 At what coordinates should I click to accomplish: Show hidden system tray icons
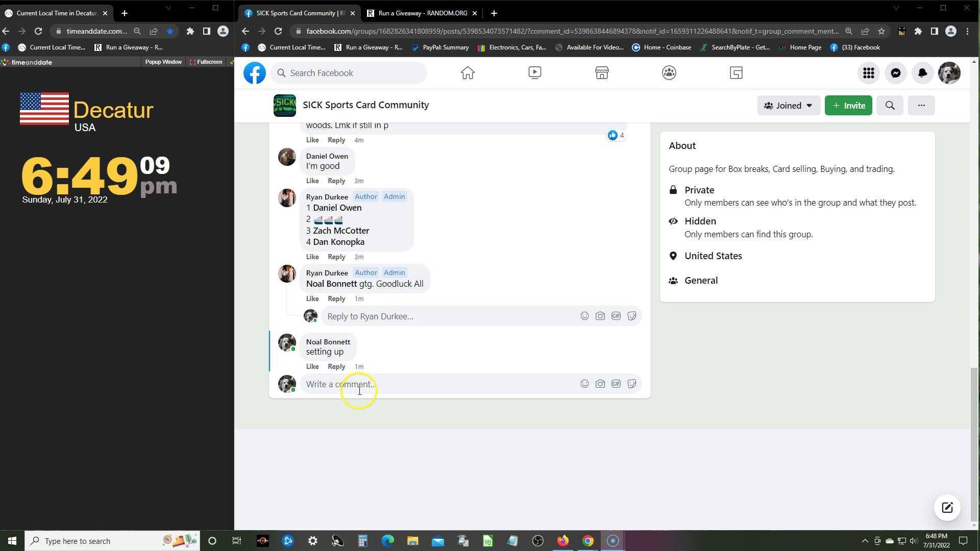[x=865, y=541]
